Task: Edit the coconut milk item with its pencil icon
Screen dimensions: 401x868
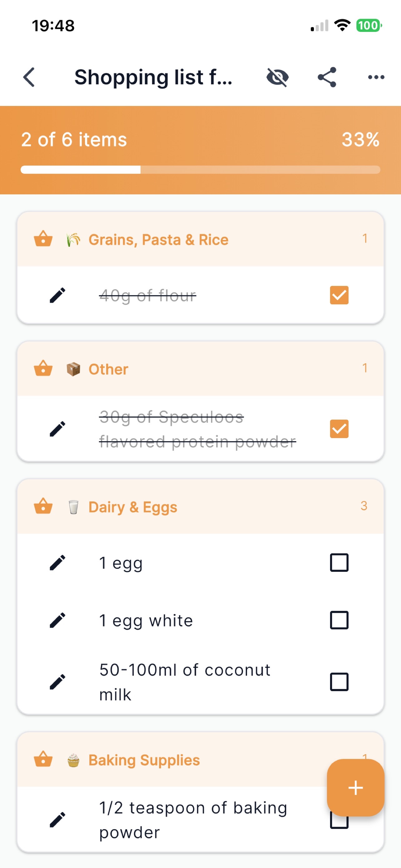Action: click(x=57, y=682)
